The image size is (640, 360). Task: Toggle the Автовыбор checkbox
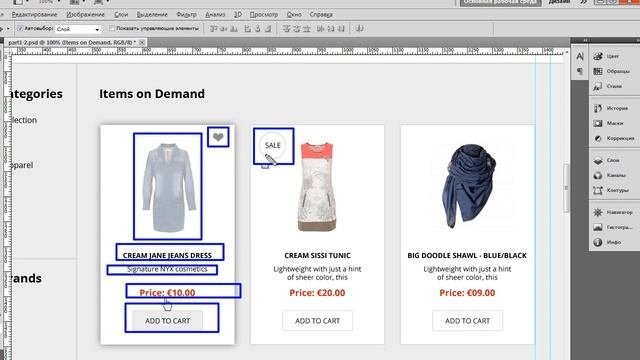click(x=20, y=29)
